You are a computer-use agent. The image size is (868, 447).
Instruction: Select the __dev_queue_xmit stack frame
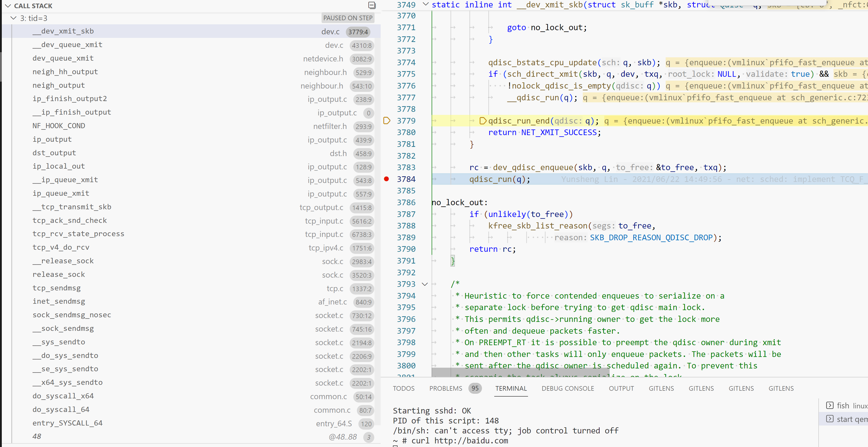click(x=67, y=45)
